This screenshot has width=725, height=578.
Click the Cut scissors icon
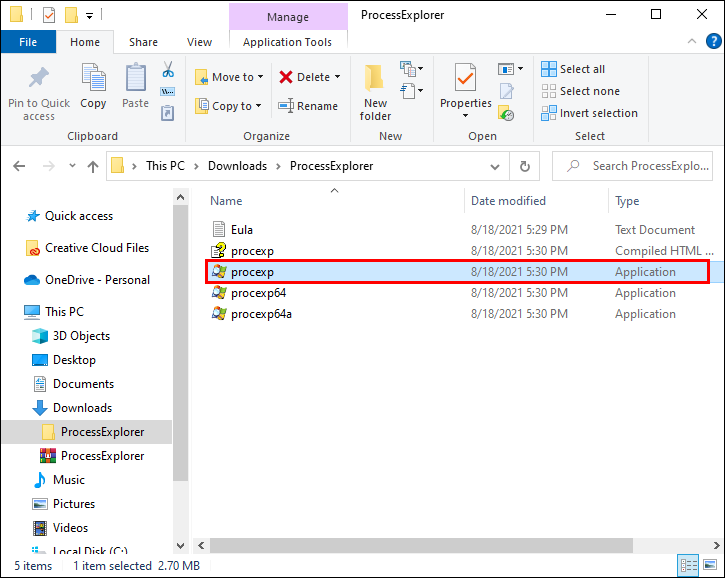coord(168,69)
